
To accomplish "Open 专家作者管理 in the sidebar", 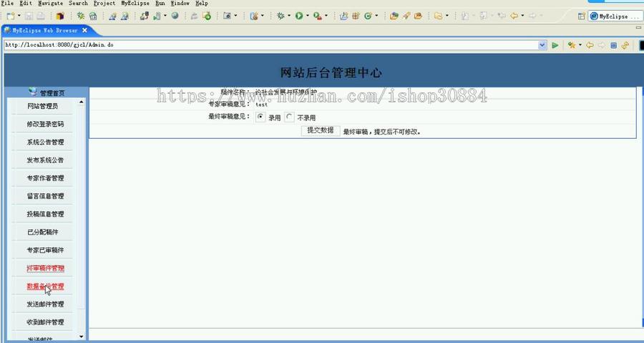I will [45, 178].
